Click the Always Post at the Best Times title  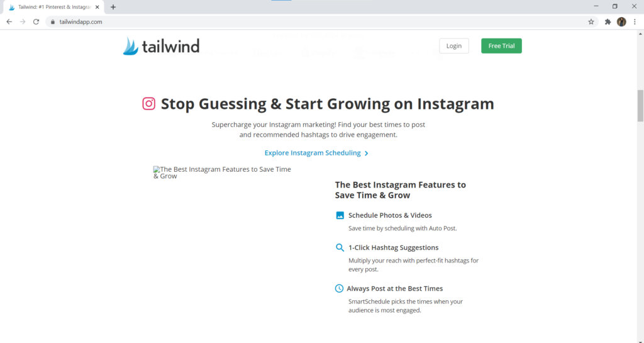pyautogui.click(x=395, y=288)
